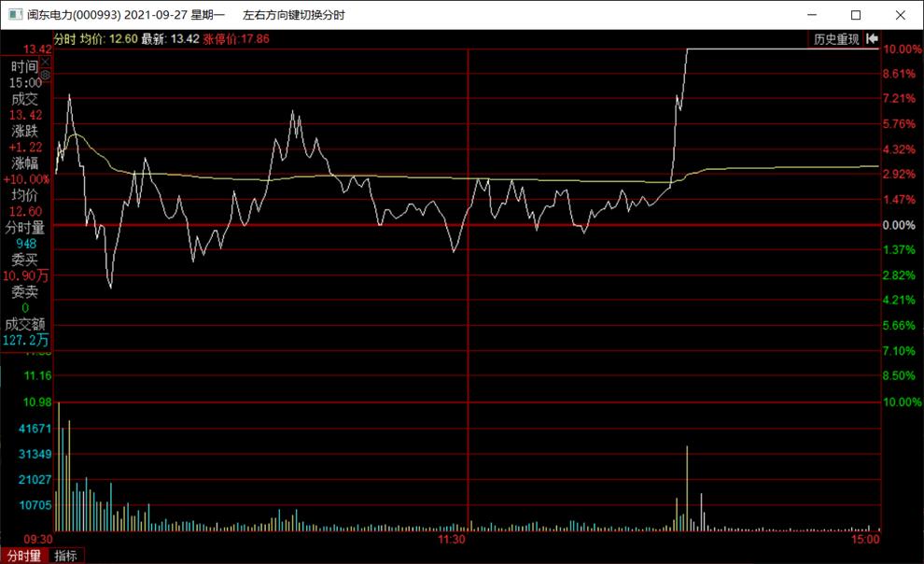The image size is (924, 564).
Task: Click the 2.92% right axis label
Action: (899, 175)
